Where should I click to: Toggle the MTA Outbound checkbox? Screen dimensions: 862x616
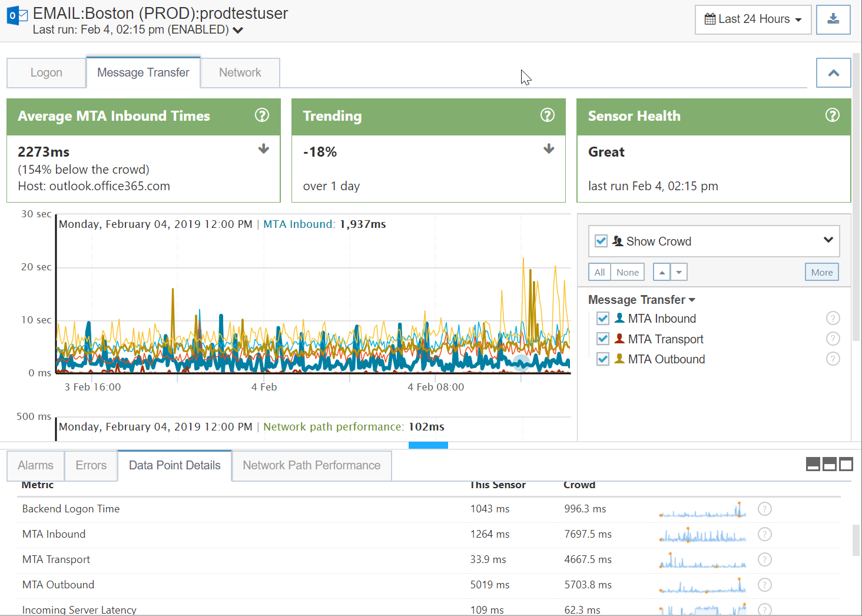pyautogui.click(x=603, y=359)
